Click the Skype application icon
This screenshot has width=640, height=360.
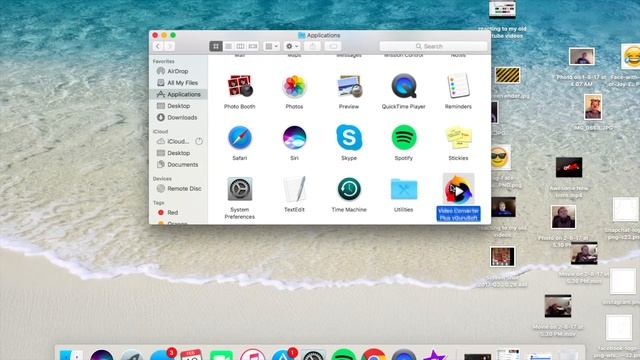pyautogui.click(x=349, y=138)
